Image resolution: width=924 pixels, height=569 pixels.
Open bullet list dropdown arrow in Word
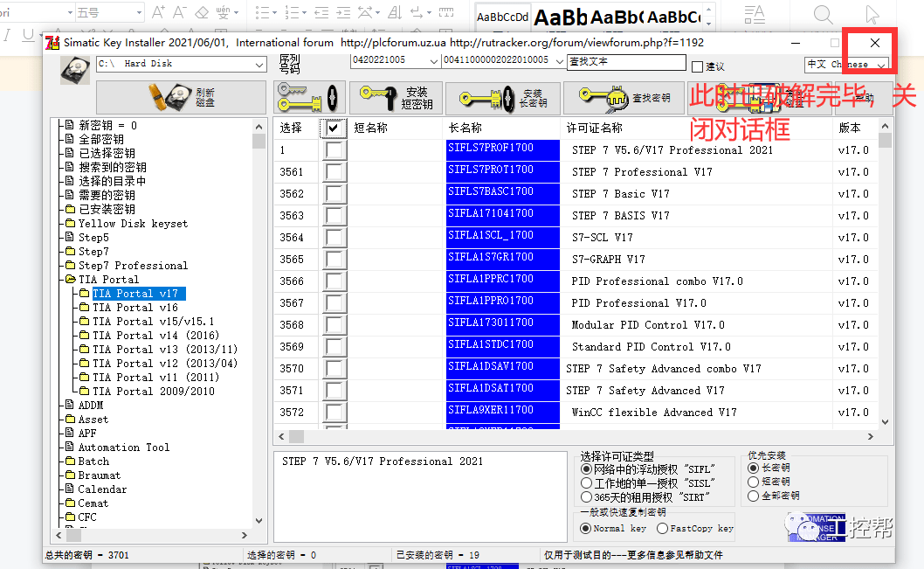(x=274, y=12)
